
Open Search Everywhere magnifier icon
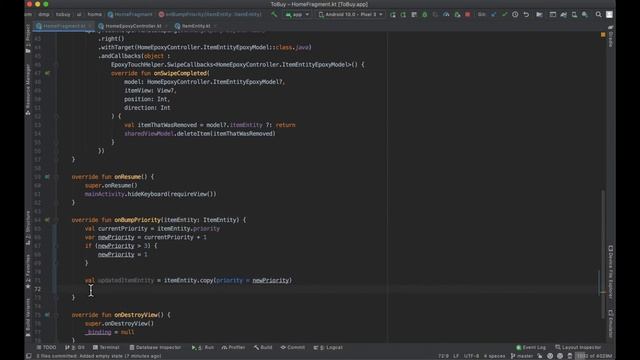coord(598,15)
